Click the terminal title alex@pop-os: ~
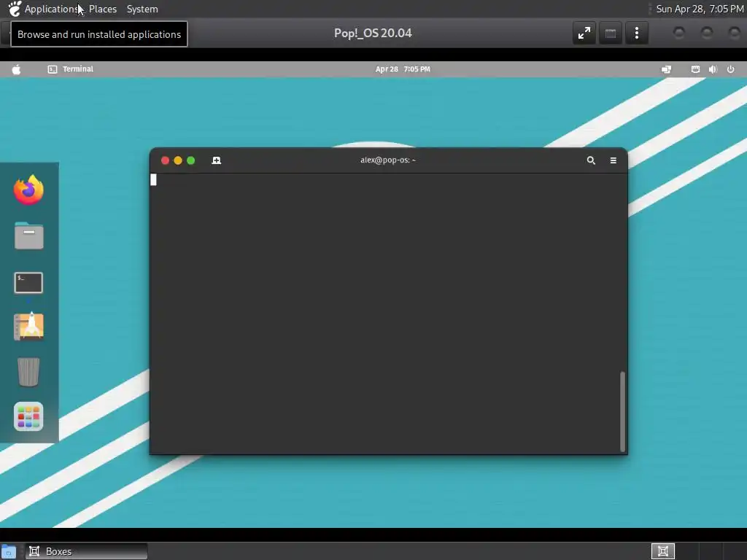747x560 pixels. point(388,160)
